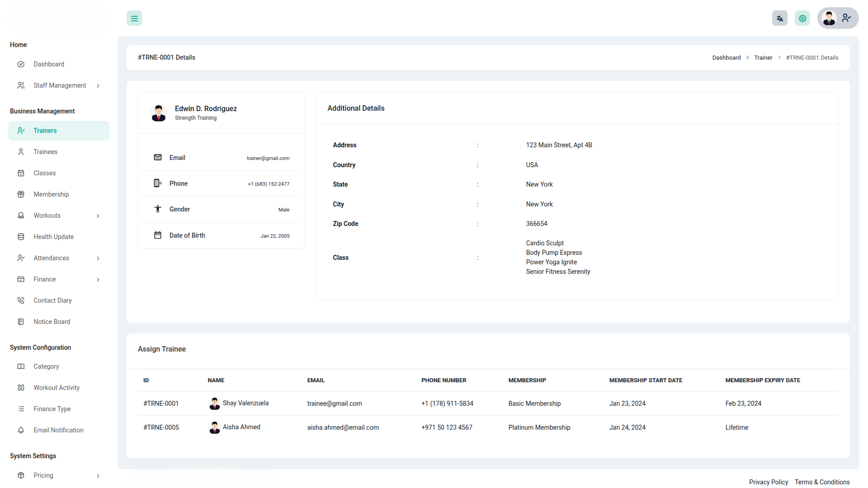The width and height of the screenshot is (868, 488).
Task: Expand the Staff Management submenu
Action: [x=98, y=86]
